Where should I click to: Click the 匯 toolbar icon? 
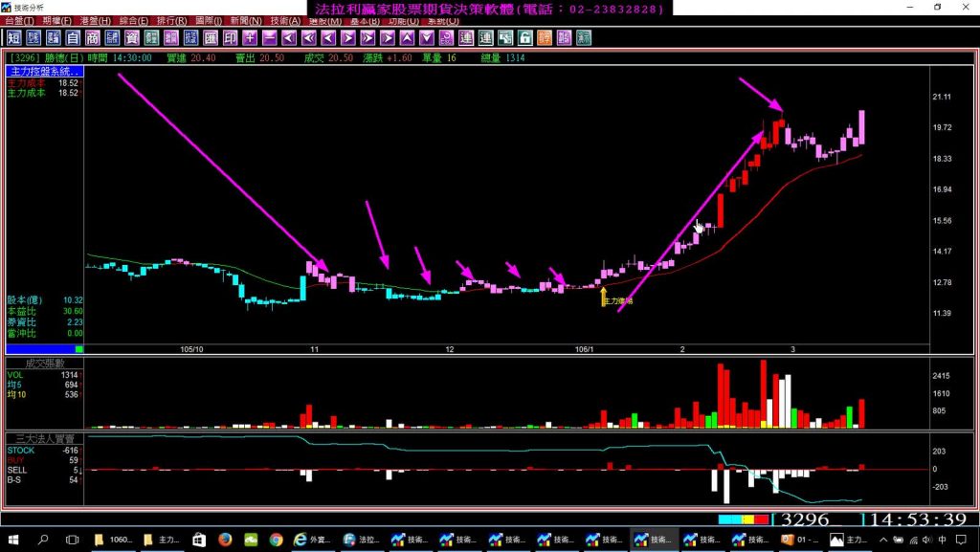click(x=211, y=38)
